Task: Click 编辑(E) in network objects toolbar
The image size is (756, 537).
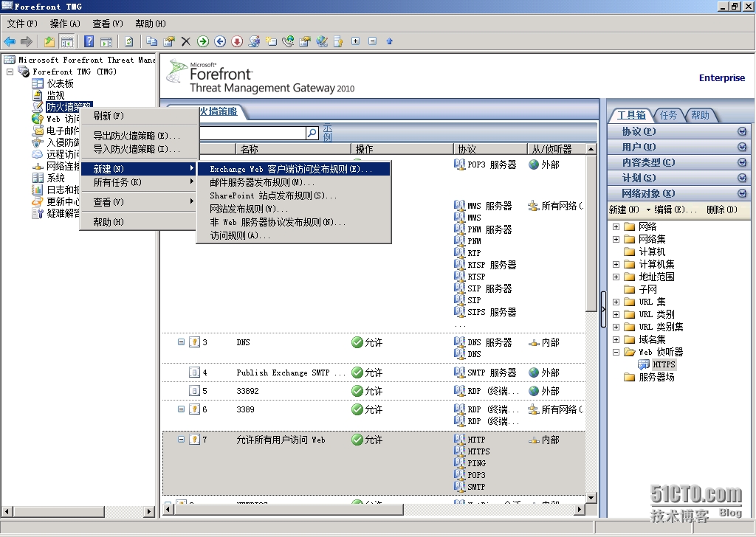Action: click(x=675, y=209)
